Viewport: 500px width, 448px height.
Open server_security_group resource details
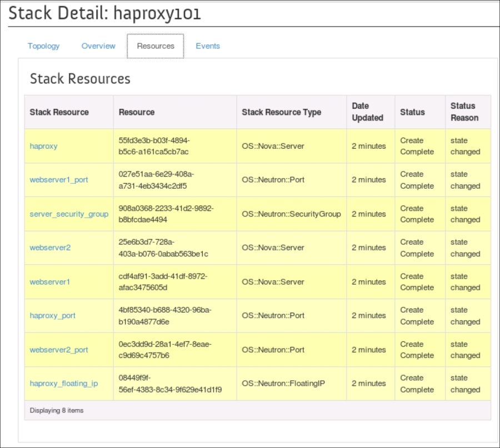69,214
